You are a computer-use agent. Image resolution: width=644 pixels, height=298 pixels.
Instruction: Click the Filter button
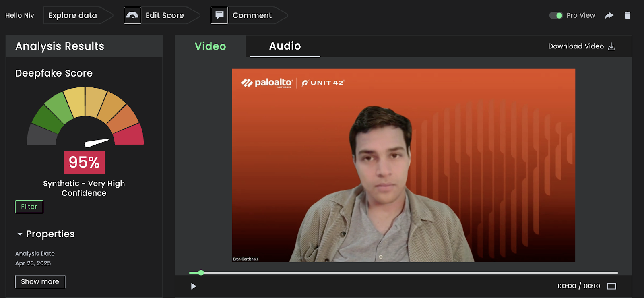[29, 207]
